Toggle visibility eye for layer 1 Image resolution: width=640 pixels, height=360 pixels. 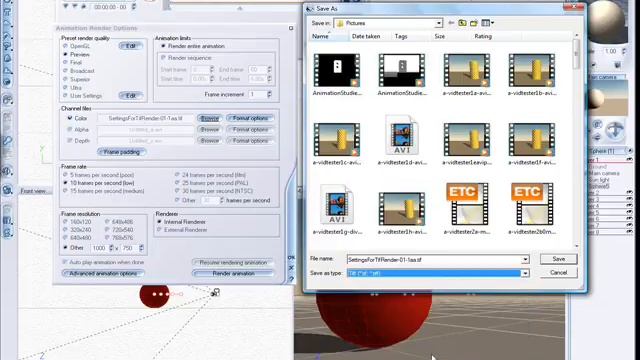pos(629,160)
